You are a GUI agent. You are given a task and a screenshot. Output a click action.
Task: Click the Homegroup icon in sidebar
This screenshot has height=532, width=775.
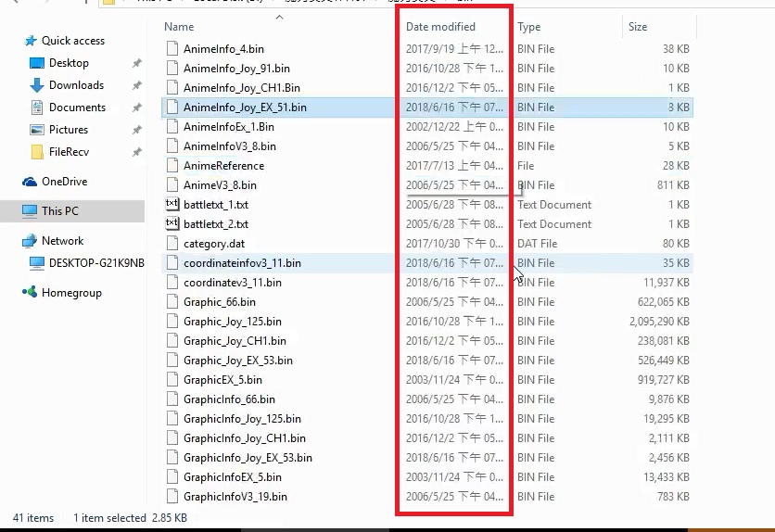click(x=30, y=293)
